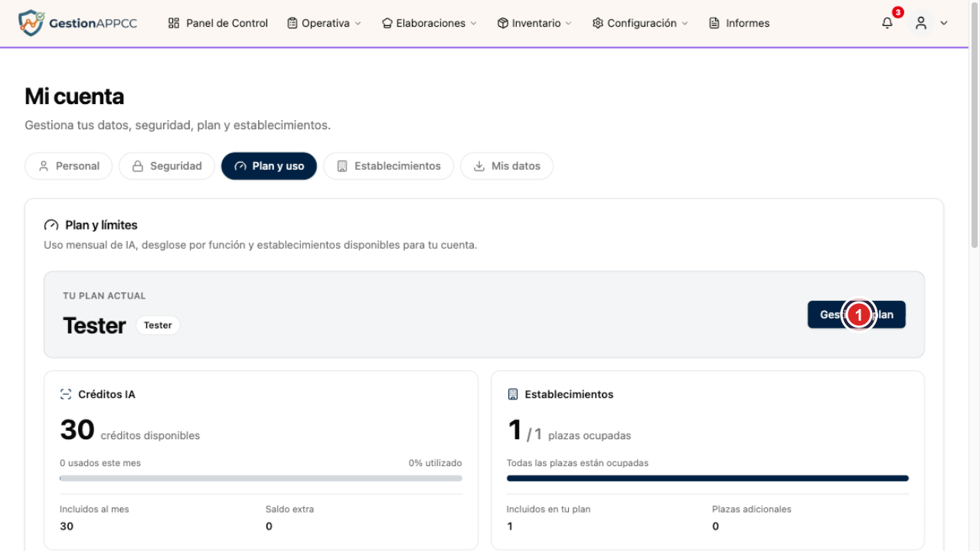Switch to the Seguridad tab

point(167,166)
